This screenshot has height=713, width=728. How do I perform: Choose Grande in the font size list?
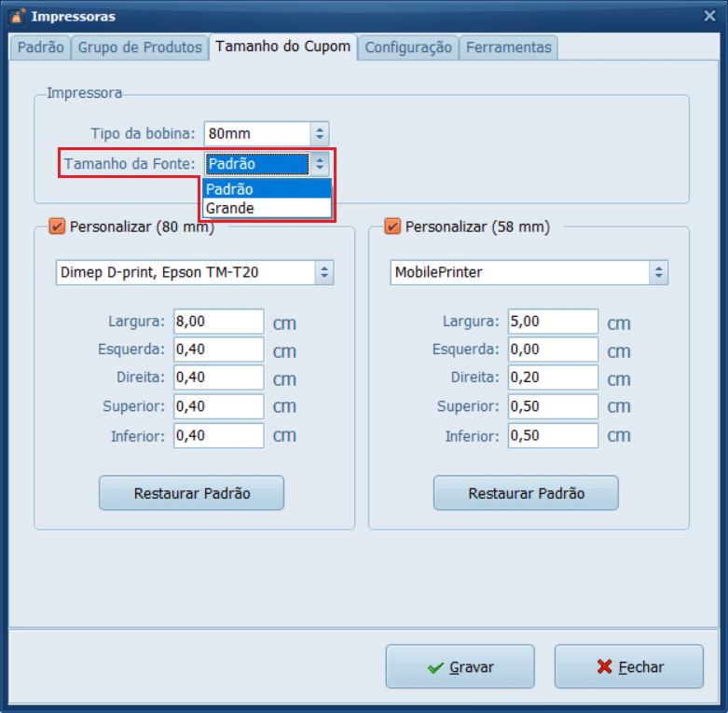pos(267,208)
